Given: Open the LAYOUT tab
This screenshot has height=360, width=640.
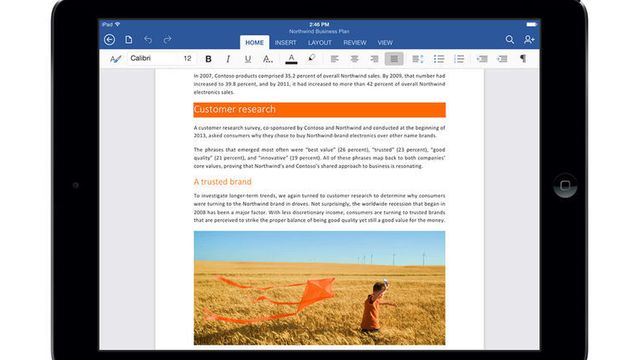Looking at the screenshot, I should [320, 42].
